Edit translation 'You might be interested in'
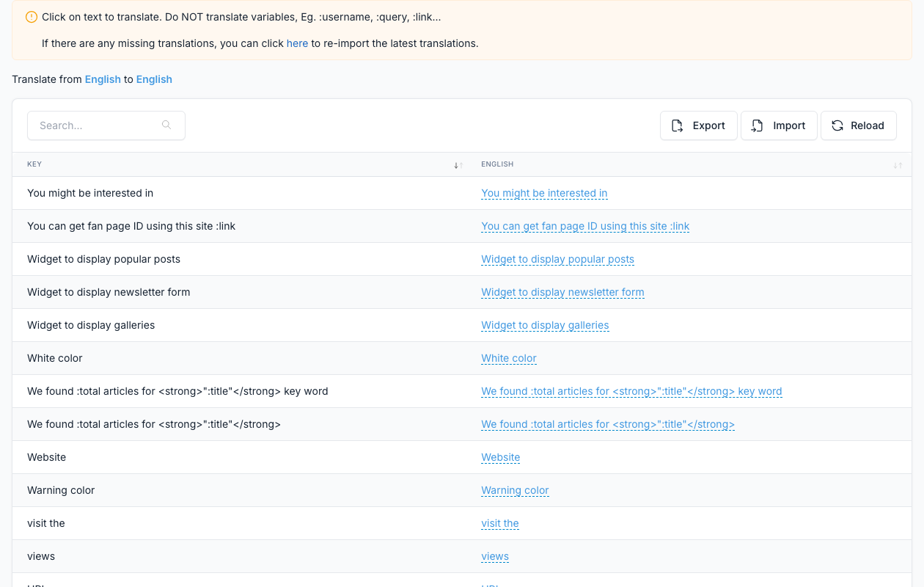 (544, 193)
